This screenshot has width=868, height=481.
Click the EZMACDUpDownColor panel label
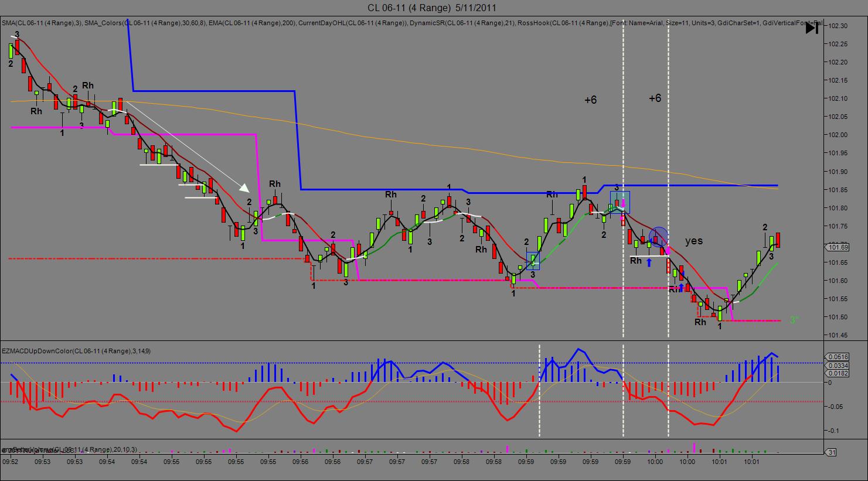tap(76, 351)
